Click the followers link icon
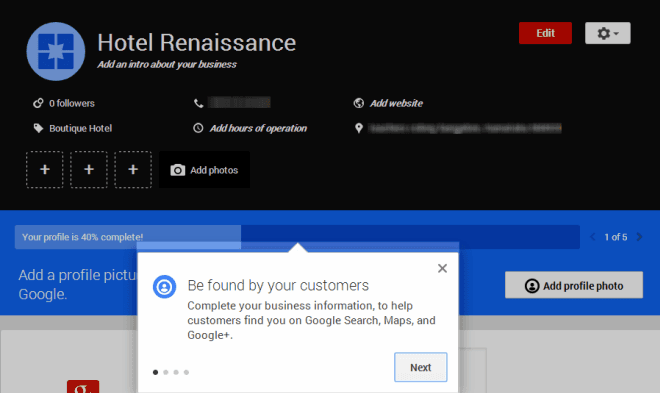The height and width of the screenshot is (393, 660). tap(38, 103)
